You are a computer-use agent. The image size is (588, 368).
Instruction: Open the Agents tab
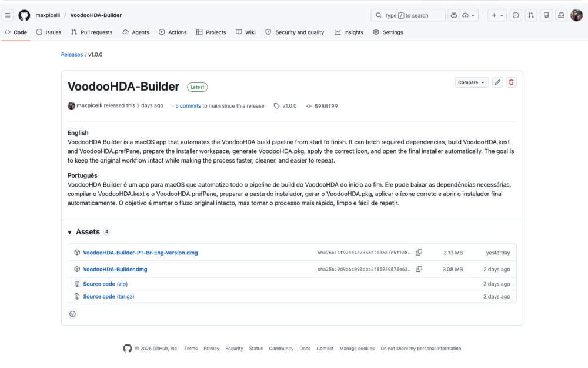tap(136, 32)
